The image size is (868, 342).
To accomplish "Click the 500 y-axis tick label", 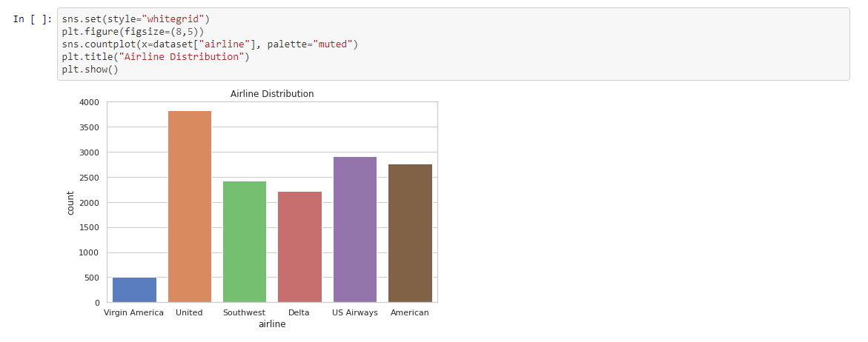I will pos(93,278).
